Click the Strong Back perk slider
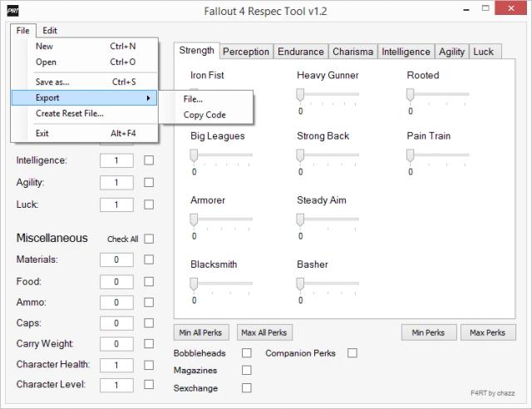The width and height of the screenshot is (532, 409). coord(328,155)
